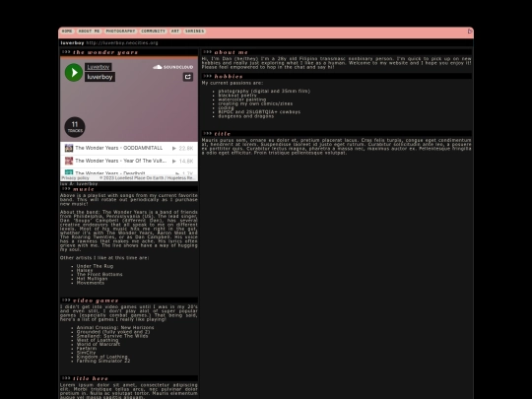532x399 pixels.
Task: Click artist 'Under The Rug'
Action: click(95, 266)
